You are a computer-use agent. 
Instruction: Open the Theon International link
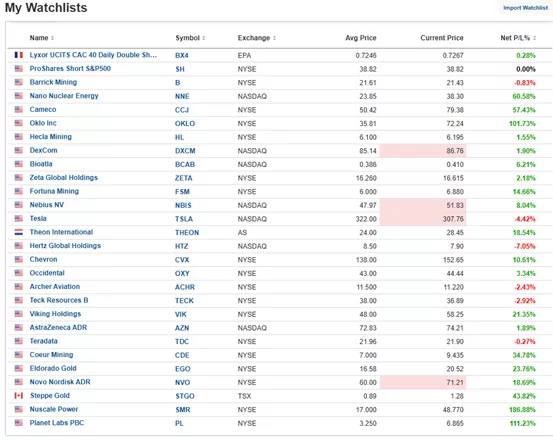tap(61, 232)
